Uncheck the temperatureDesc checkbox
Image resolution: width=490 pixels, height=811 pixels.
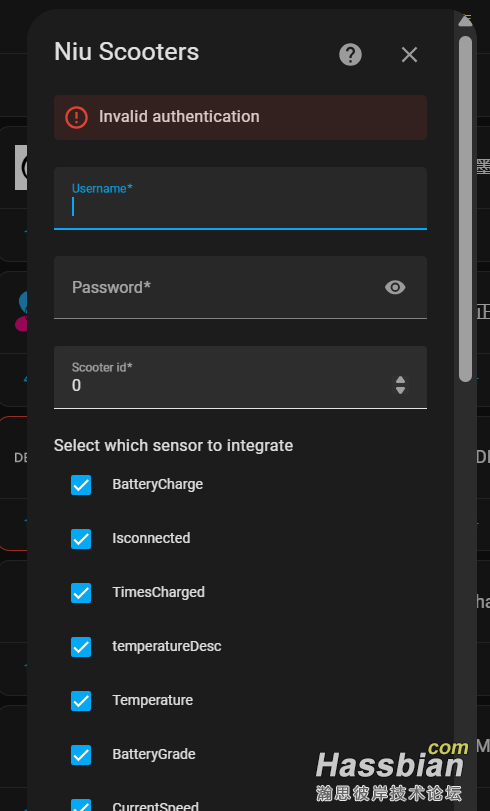coord(81,647)
